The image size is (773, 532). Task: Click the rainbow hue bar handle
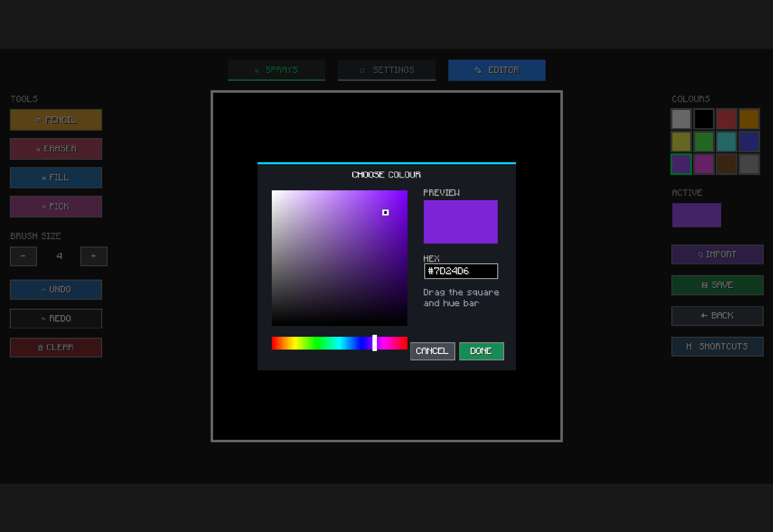point(375,343)
